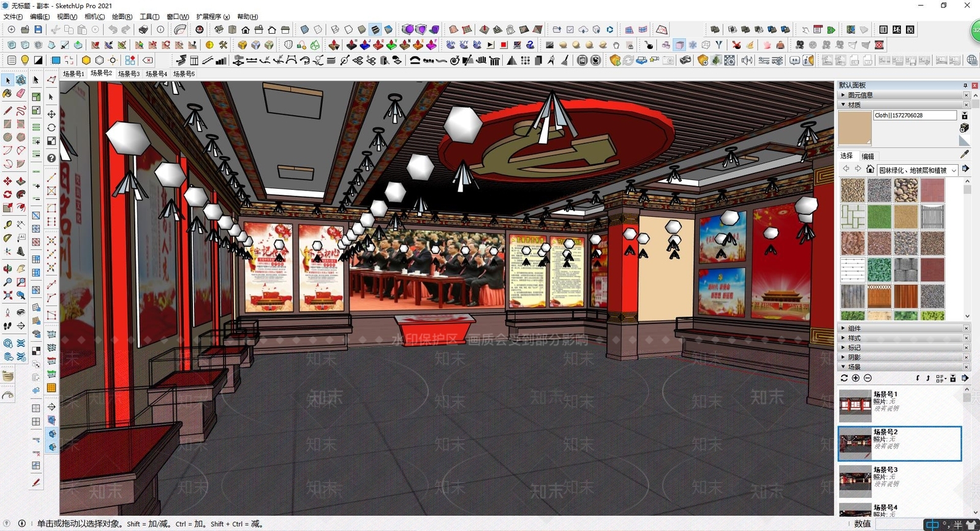Switch to scene tab 场景号3
Screen dimensions: 980x531
click(x=129, y=73)
